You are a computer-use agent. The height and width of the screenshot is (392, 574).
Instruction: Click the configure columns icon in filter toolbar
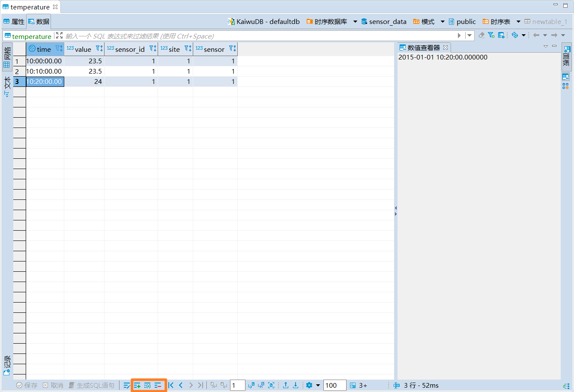click(501, 35)
